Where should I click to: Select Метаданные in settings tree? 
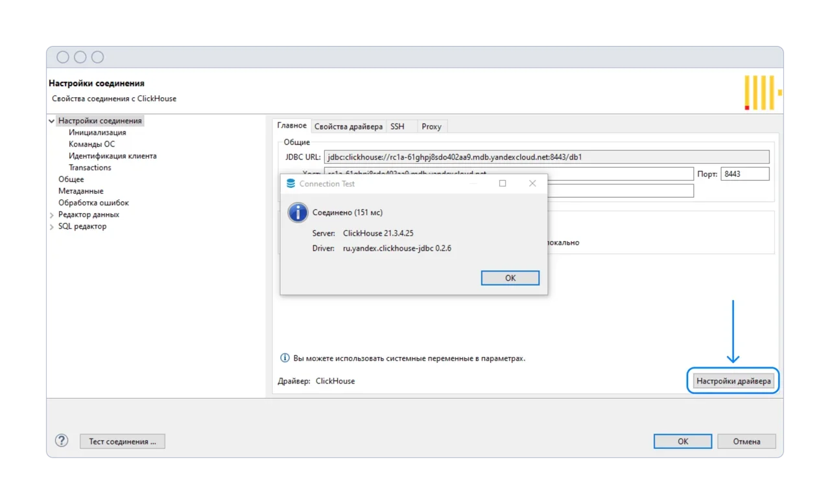click(x=80, y=191)
